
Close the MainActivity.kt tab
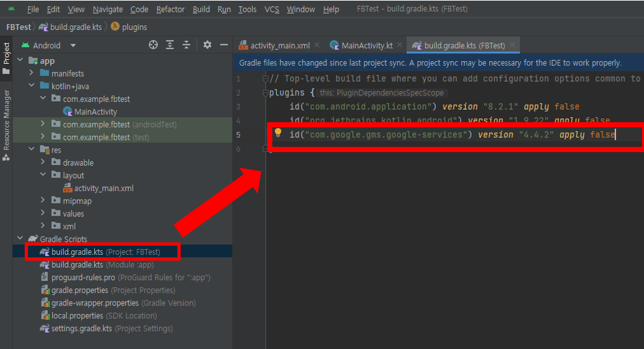click(x=400, y=45)
